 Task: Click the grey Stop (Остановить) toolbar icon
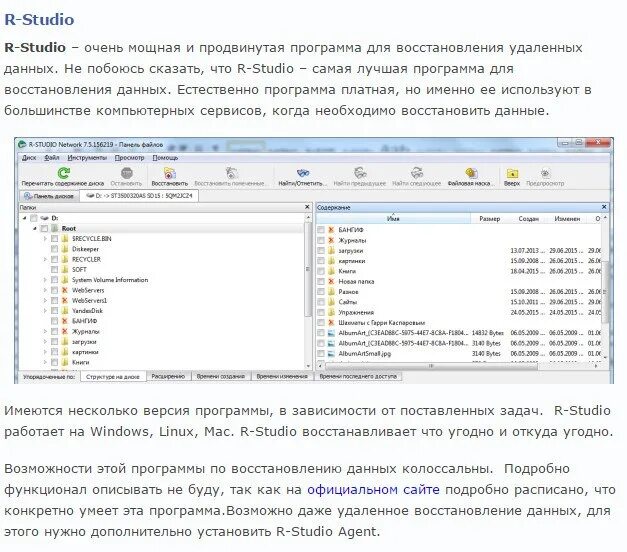127,173
